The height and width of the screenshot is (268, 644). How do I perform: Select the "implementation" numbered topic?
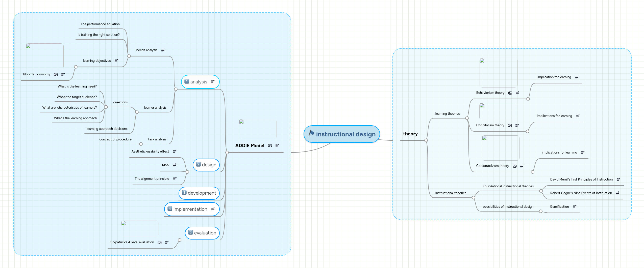[x=192, y=209]
